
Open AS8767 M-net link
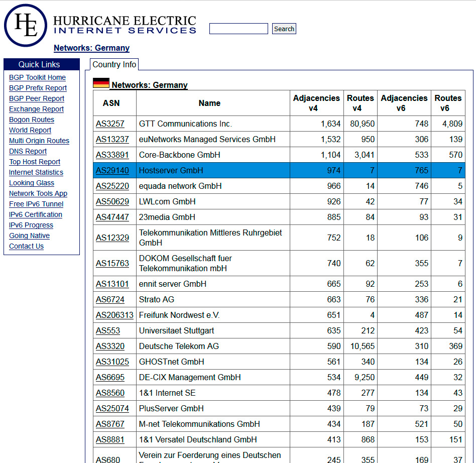click(110, 424)
